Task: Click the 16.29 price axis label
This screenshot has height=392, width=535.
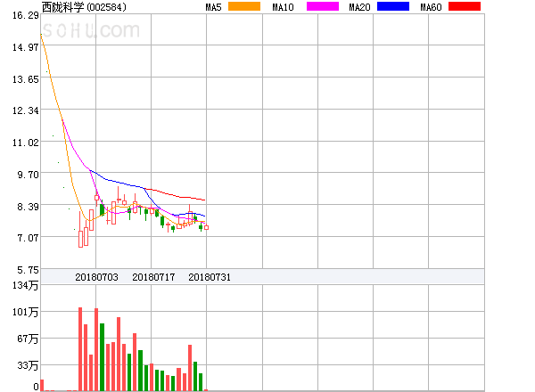Action: (x=26, y=15)
